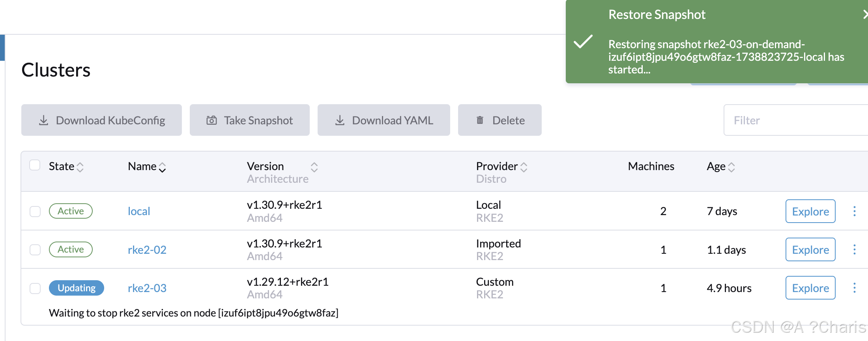
Task: Click the Take Snapshot button
Action: [x=249, y=120]
